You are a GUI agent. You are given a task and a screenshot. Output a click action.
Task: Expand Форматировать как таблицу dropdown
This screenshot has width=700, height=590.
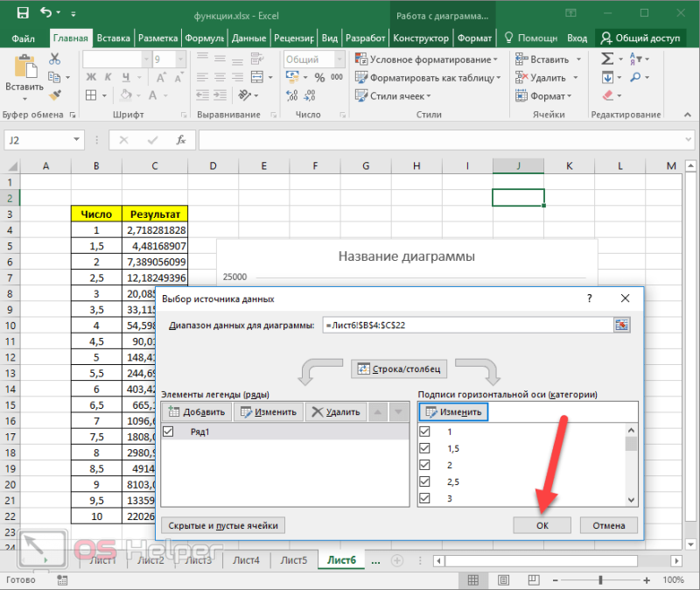pos(498,78)
